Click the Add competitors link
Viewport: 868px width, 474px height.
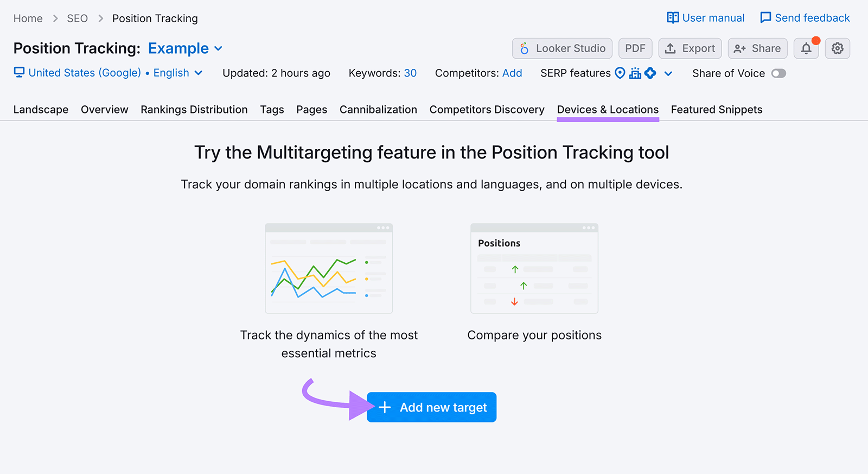tap(512, 73)
